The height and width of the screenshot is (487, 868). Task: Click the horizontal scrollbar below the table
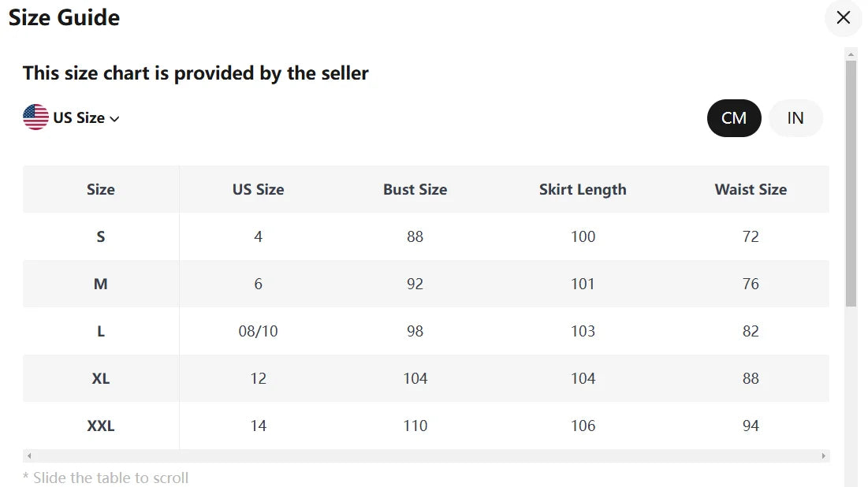point(426,455)
